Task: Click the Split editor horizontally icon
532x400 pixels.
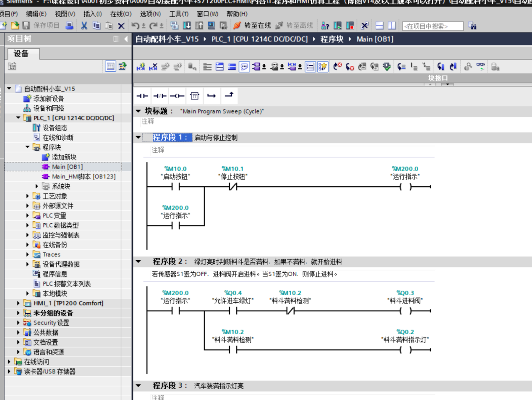Action: [379, 26]
